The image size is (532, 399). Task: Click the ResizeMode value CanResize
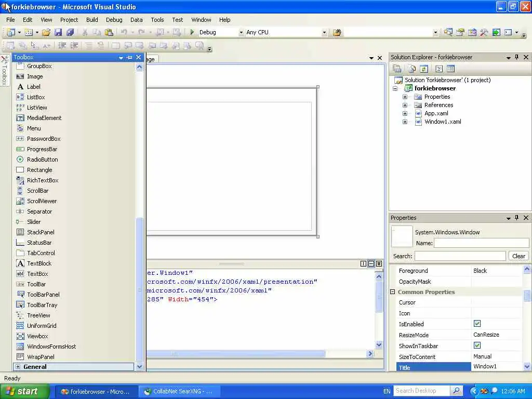click(x=486, y=335)
